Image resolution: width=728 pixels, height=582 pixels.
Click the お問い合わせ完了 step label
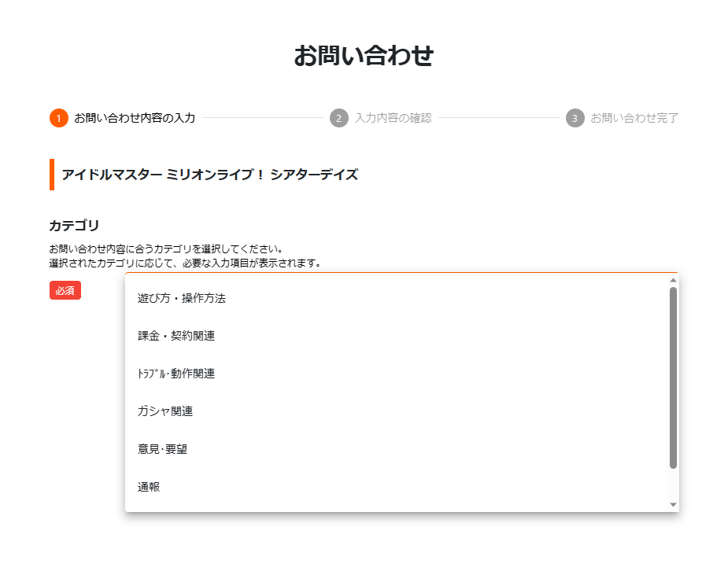[x=634, y=118]
